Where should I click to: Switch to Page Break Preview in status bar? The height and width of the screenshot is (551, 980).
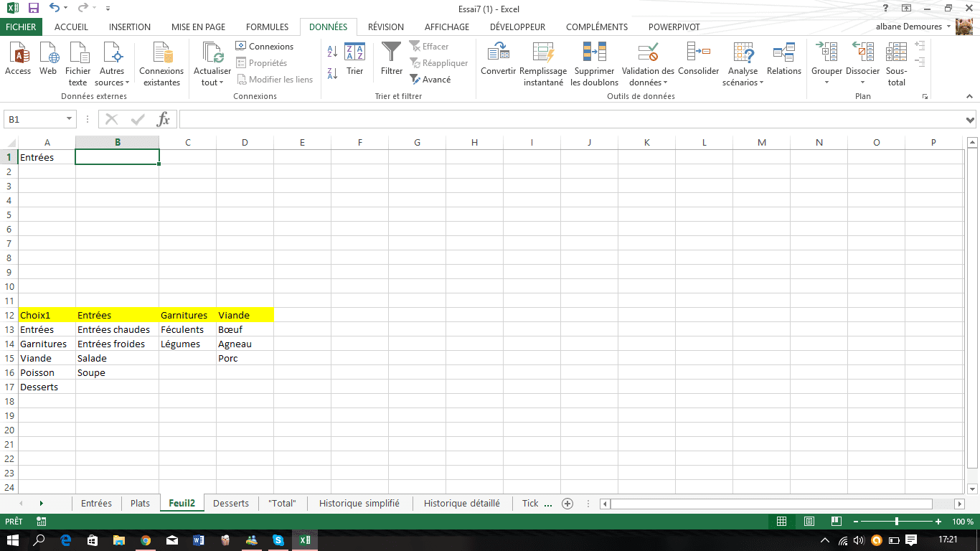pos(836,522)
